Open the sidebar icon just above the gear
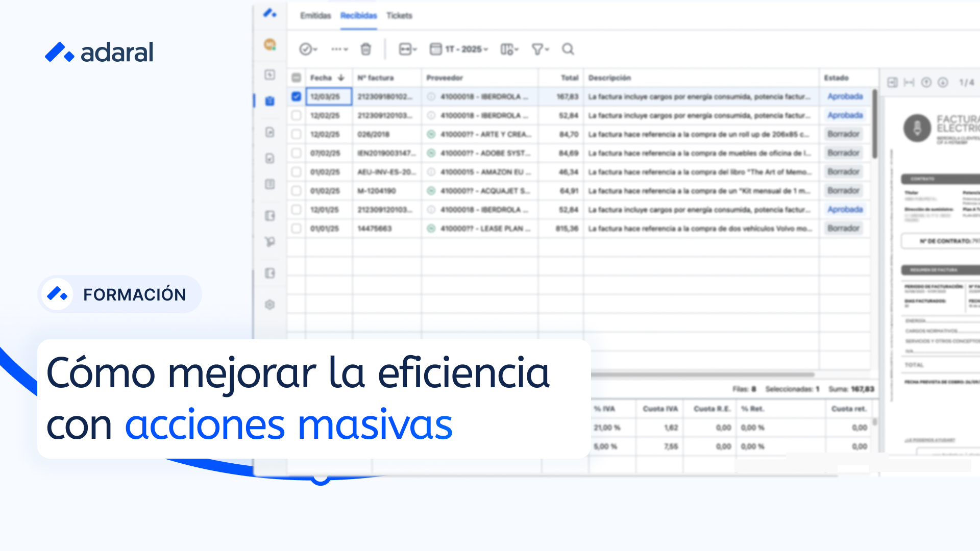The height and width of the screenshot is (551, 980). pos(270,273)
